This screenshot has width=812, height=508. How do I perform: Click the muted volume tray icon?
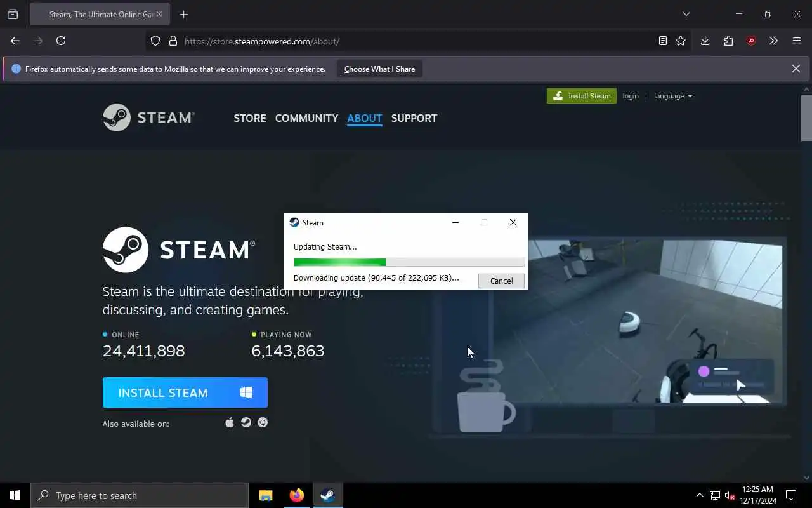730,495
